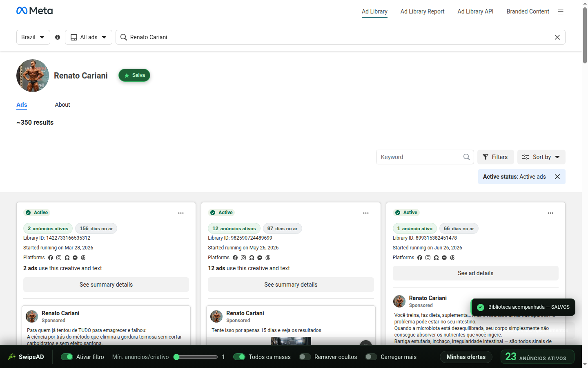Click the 1 anúncio ativo badge
Image resolution: width=588 pixels, height=368 pixels.
[415, 229]
